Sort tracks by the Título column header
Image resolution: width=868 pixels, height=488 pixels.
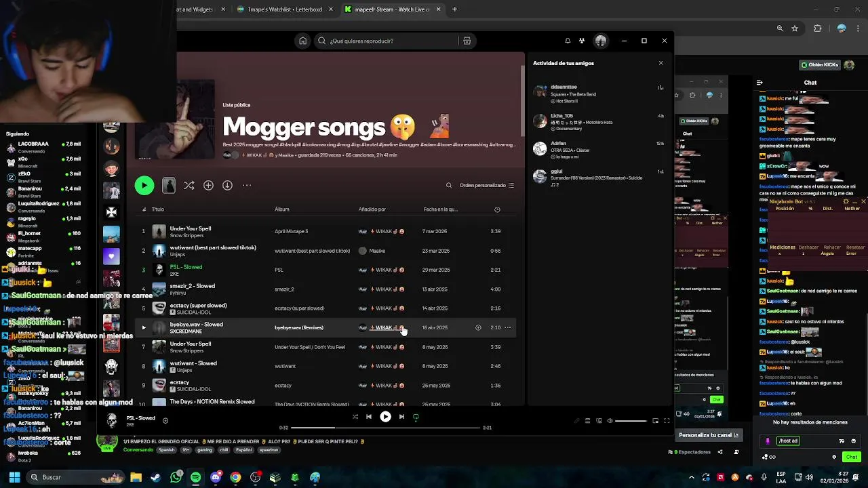tap(158, 209)
